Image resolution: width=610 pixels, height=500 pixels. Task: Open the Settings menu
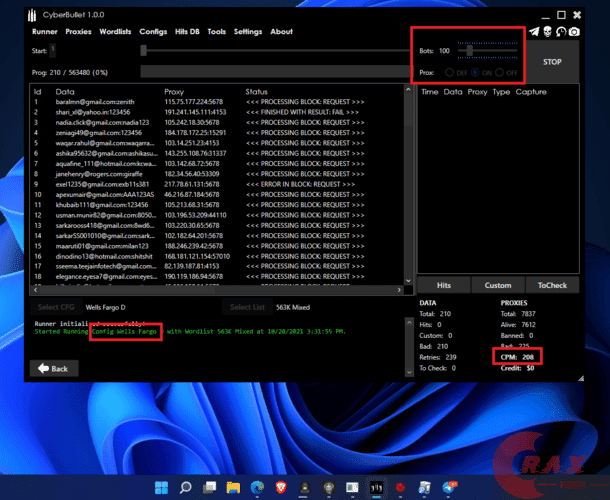[248, 32]
